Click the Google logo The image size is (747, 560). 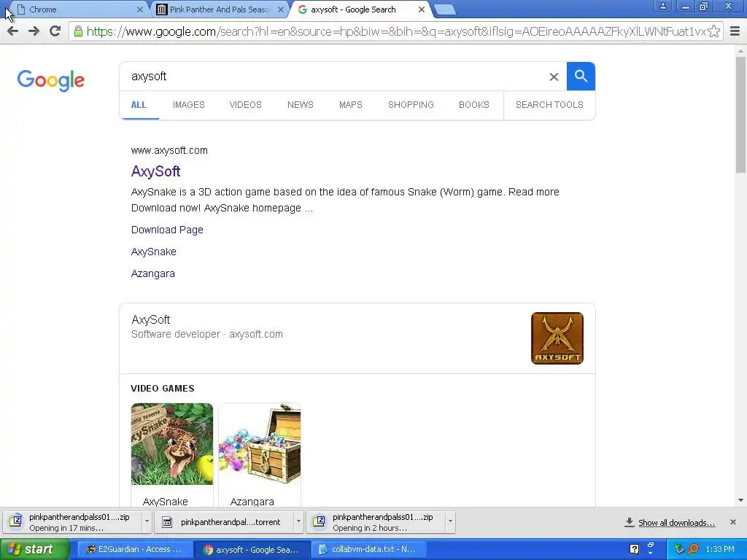click(51, 80)
